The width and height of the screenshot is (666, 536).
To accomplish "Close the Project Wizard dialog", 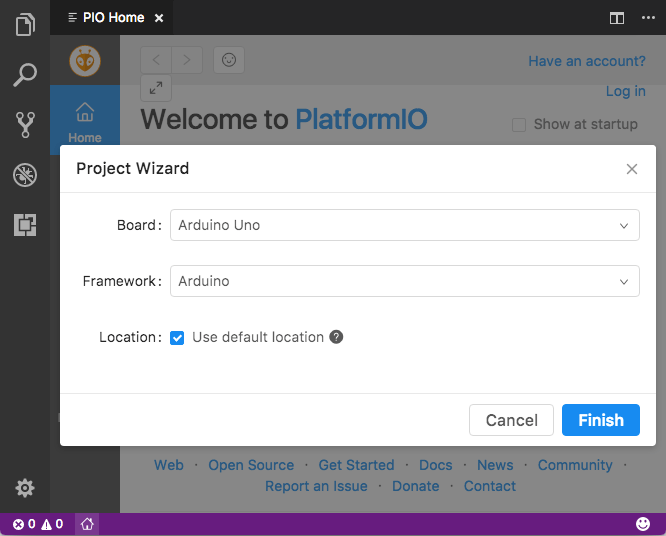I will point(632,169).
